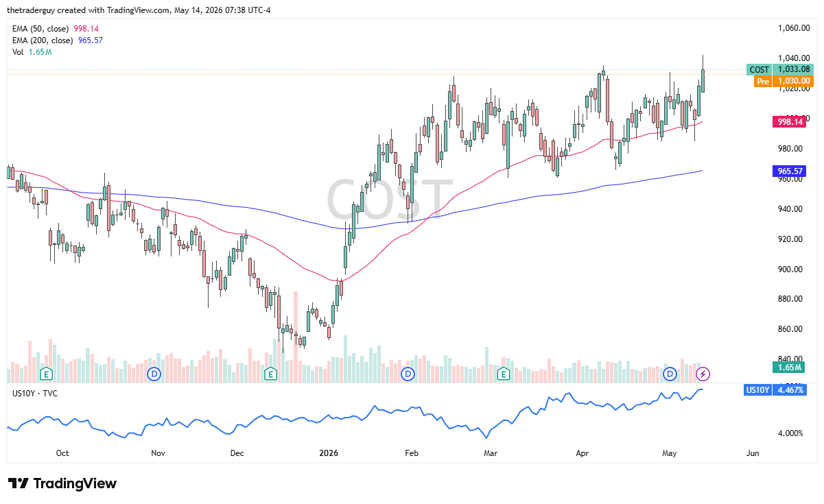824x504 pixels.
Task: Click the COST symbol price tag
Action: [x=760, y=69]
